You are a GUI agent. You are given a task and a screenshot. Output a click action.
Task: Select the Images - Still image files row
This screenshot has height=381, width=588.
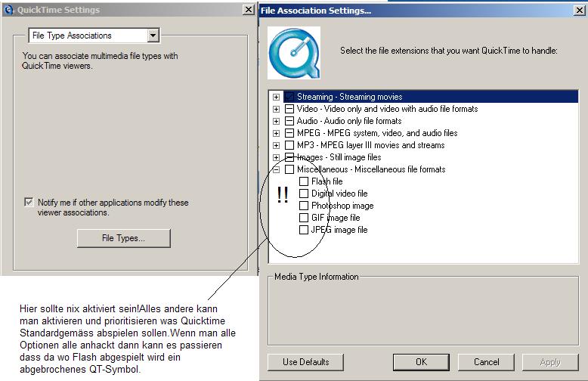(339, 157)
